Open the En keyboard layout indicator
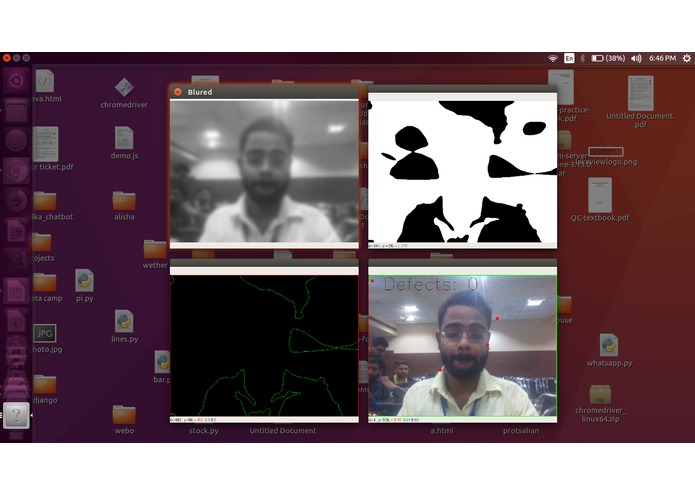The height and width of the screenshot is (494, 695). tap(569, 58)
